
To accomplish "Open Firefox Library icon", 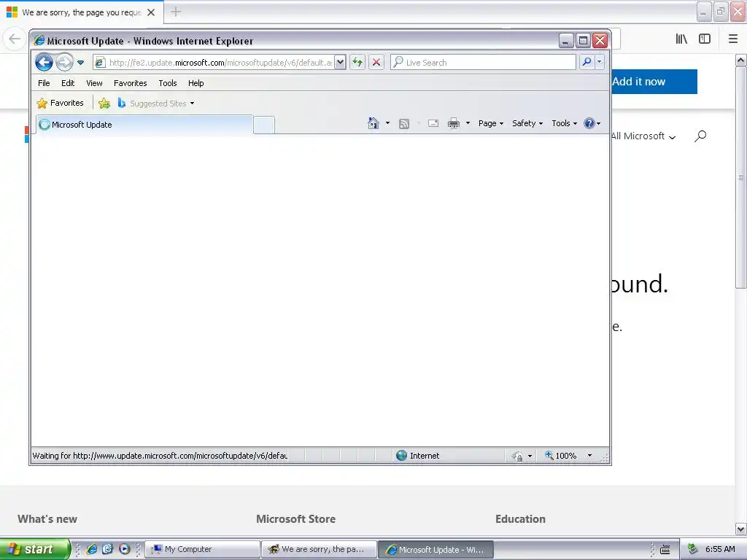I will tap(681, 39).
